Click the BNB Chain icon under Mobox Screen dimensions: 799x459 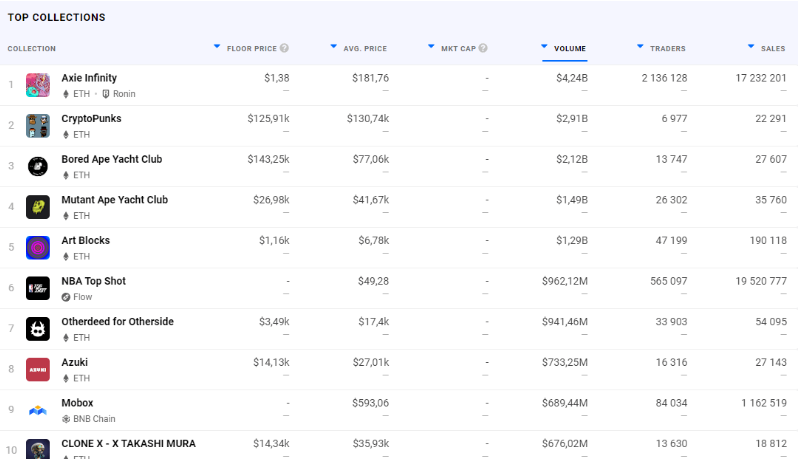point(66,419)
